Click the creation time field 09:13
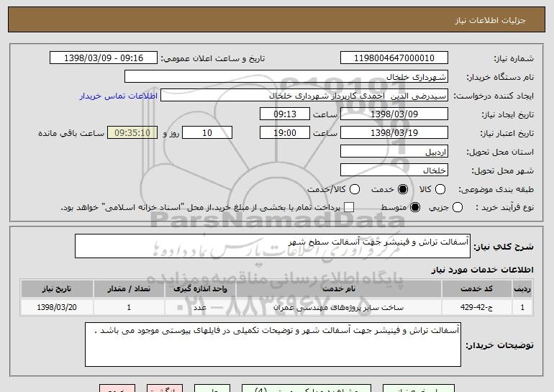 coord(285,114)
